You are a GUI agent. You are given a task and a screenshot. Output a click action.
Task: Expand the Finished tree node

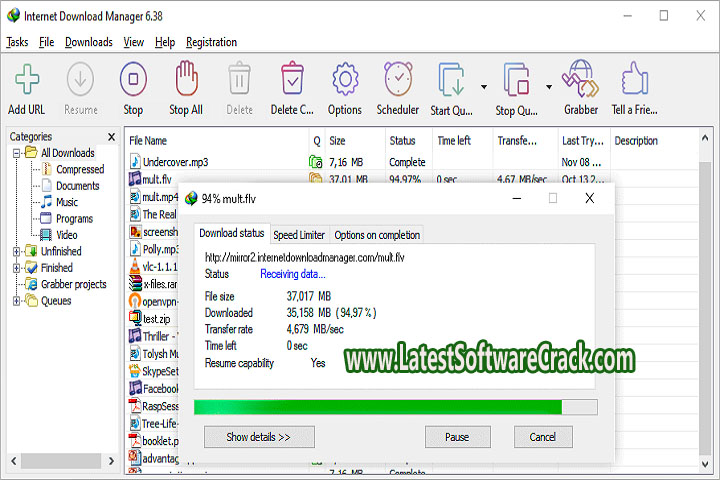click(17, 268)
